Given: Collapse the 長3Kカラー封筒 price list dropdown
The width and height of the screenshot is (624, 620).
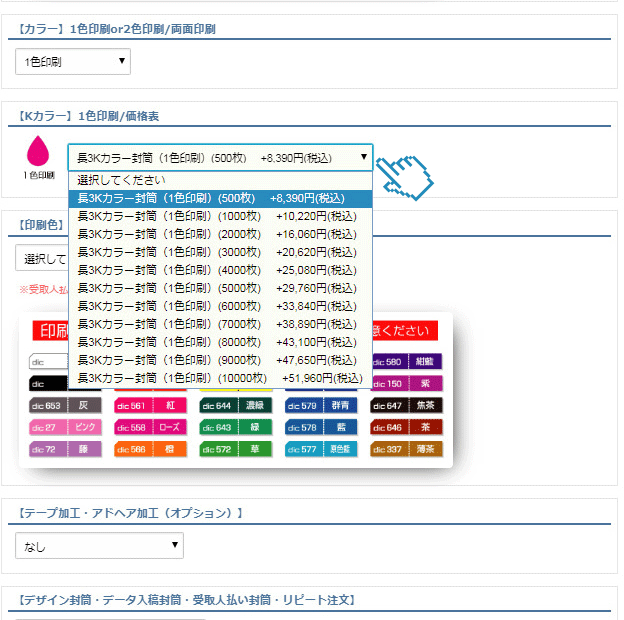Looking at the screenshot, I should (220, 158).
